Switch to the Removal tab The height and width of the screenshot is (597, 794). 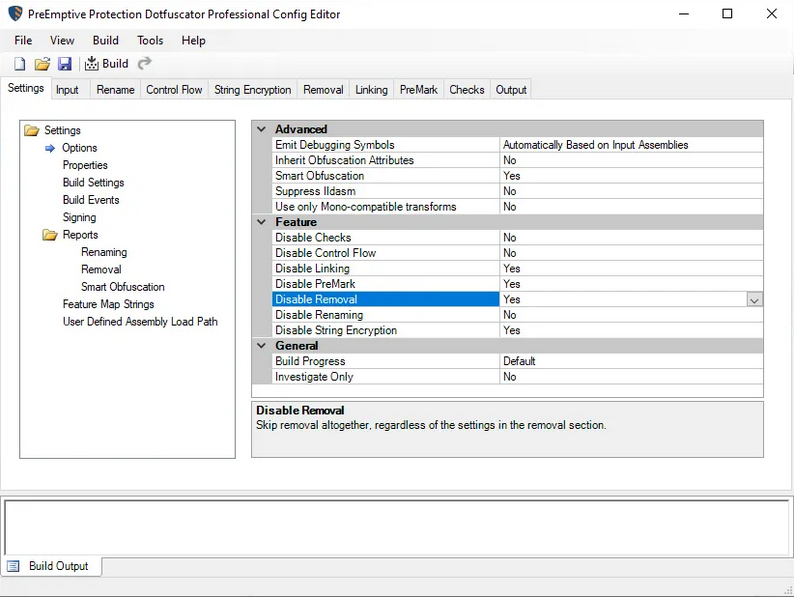pyautogui.click(x=323, y=90)
